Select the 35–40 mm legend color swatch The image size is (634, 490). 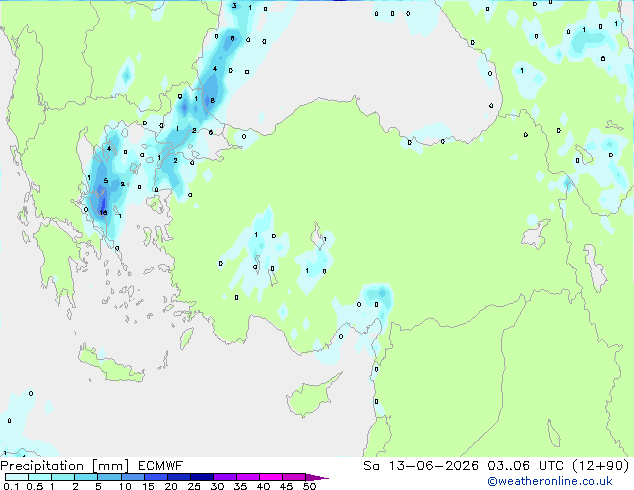247,477
